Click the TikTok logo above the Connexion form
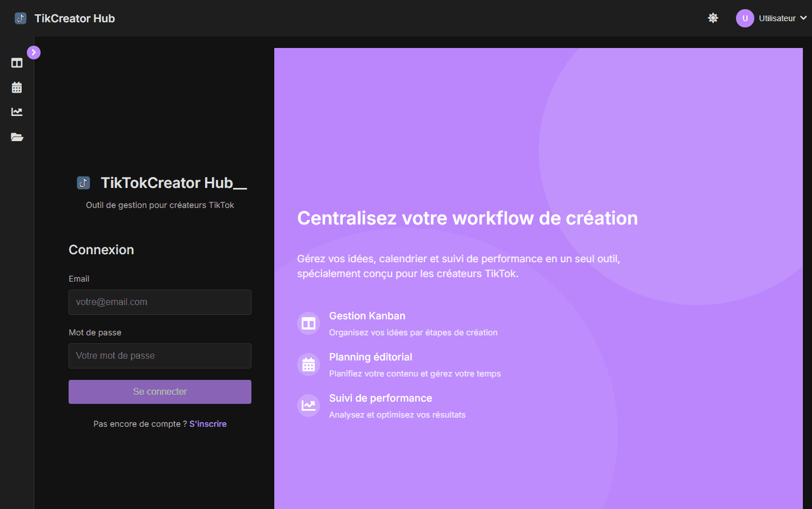Image resolution: width=812 pixels, height=509 pixels. [84, 182]
